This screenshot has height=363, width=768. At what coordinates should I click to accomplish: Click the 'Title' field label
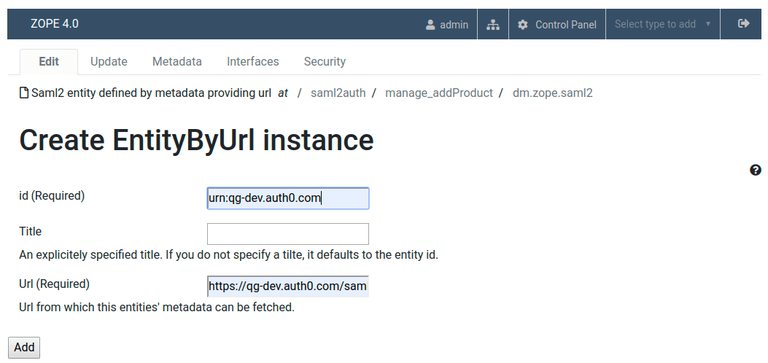30,231
